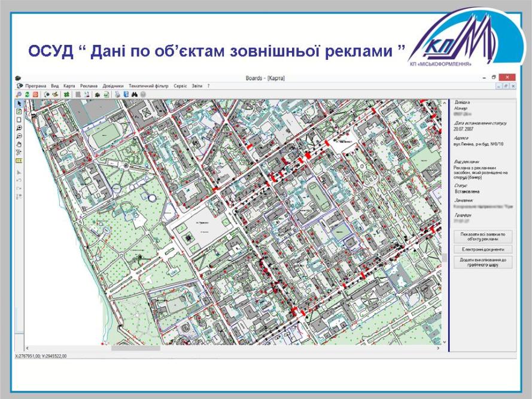Image resolution: width=532 pixels, height=399 pixels.
Task: Click the green refresh toolbar icon
Action: 28,94
